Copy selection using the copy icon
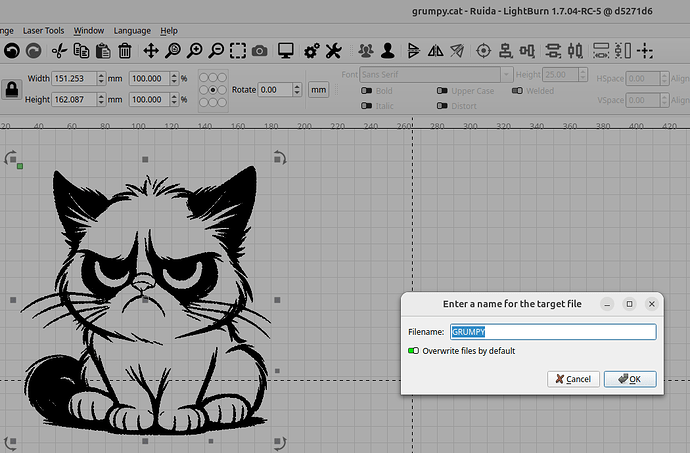 (x=81, y=51)
